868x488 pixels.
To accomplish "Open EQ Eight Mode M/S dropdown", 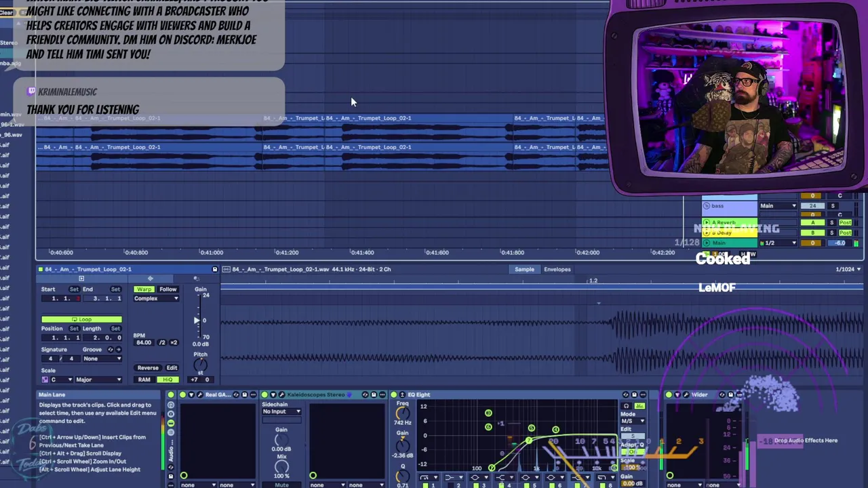I will (x=633, y=421).
